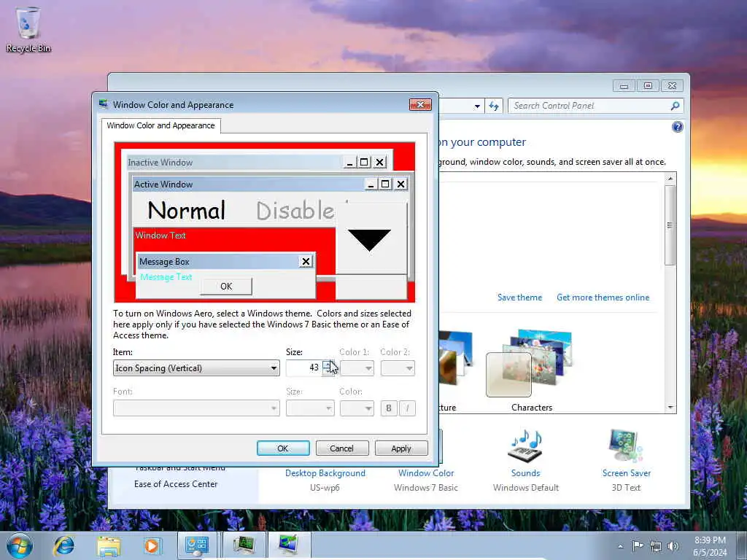747x560 pixels.
Task: Open the address bar history dropdown arrow
Action: pos(477,106)
